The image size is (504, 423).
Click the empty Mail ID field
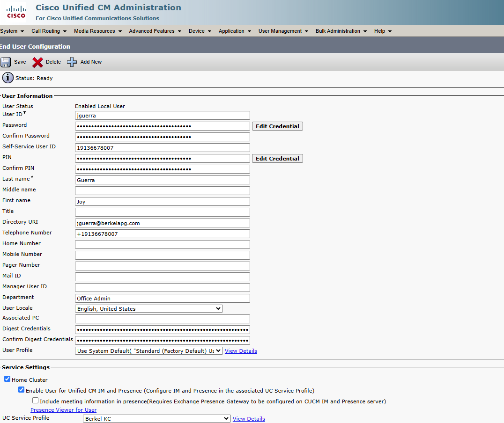point(163,277)
